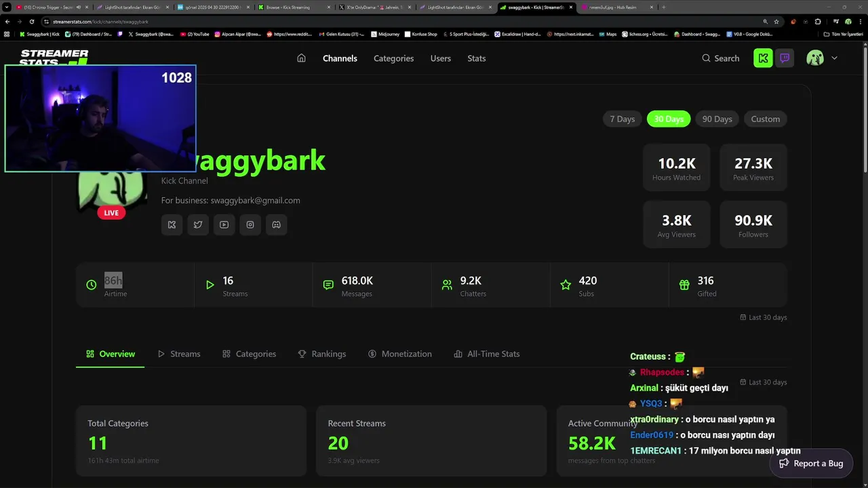This screenshot has width=868, height=488.
Task: Click the Streams play icon in stats bar
Action: click(210, 285)
